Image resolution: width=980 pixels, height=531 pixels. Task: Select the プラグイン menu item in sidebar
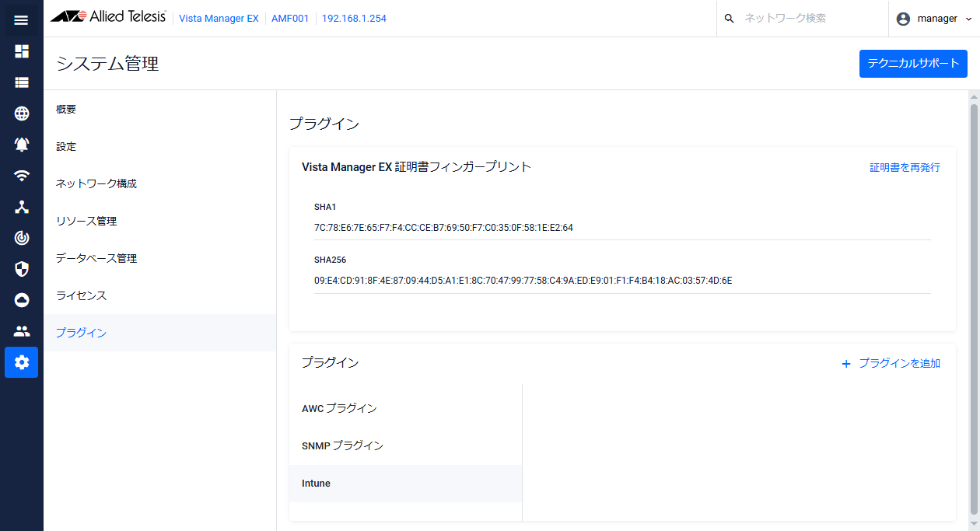160,333
